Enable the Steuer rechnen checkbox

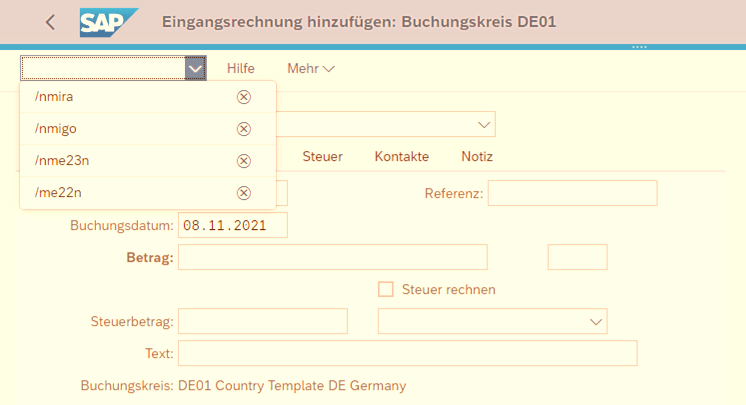386,289
